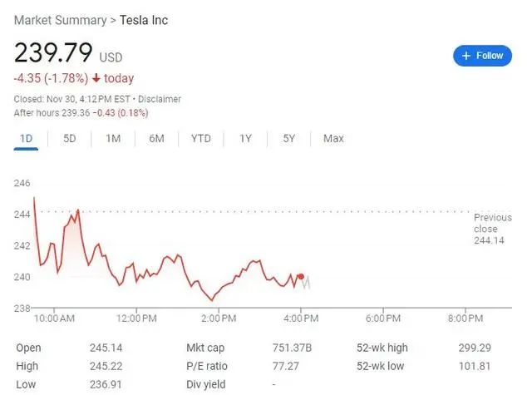Open the 1M chart range
532x395 pixels.
[x=113, y=138]
